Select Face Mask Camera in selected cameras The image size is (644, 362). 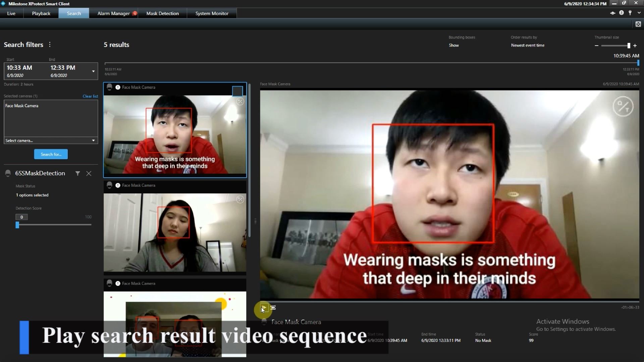tap(22, 106)
